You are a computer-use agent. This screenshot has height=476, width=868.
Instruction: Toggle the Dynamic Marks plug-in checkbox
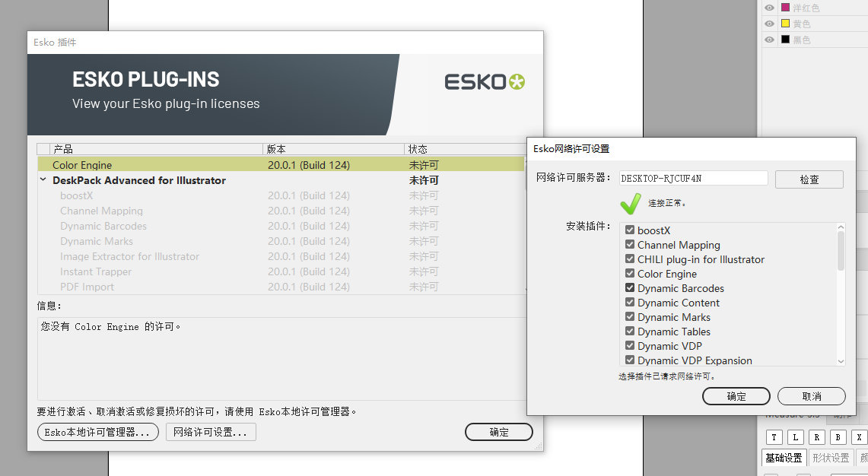click(630, 316)
